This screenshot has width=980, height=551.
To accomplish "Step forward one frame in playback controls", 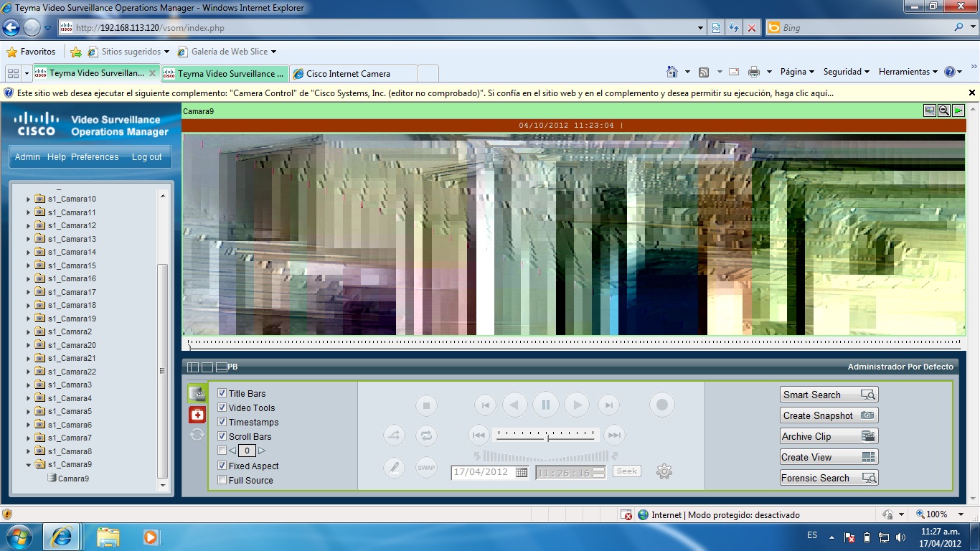I will pos(608,405).
